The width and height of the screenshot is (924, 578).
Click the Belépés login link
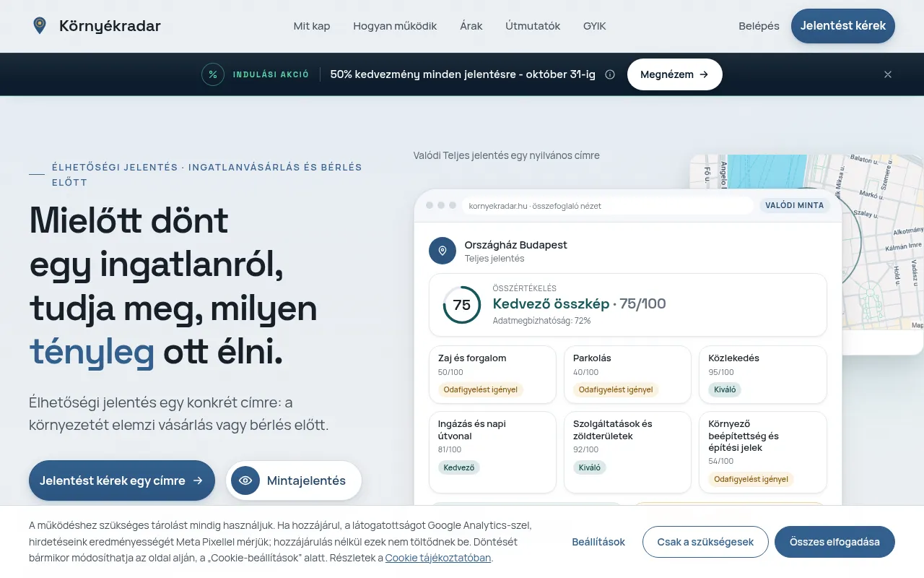click(759, 26)
